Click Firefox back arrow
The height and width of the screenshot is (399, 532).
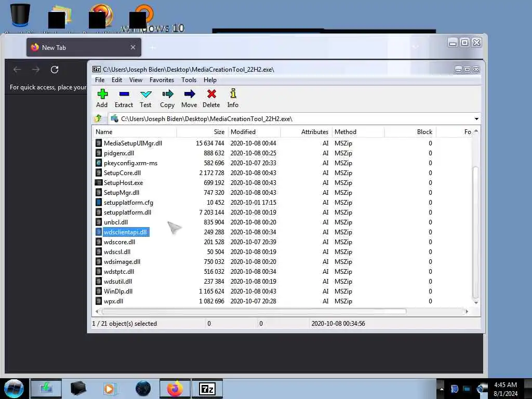(x=17, y=70)
